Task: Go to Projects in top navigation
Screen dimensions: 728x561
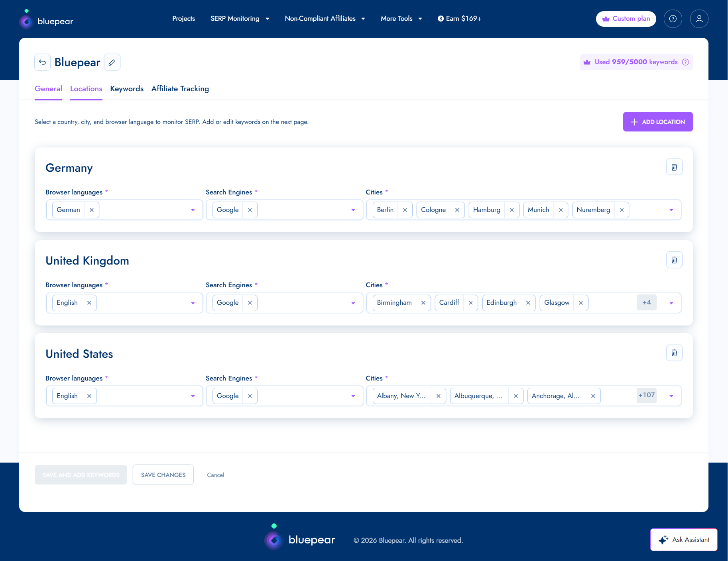Action: click(x=183, y=19)
